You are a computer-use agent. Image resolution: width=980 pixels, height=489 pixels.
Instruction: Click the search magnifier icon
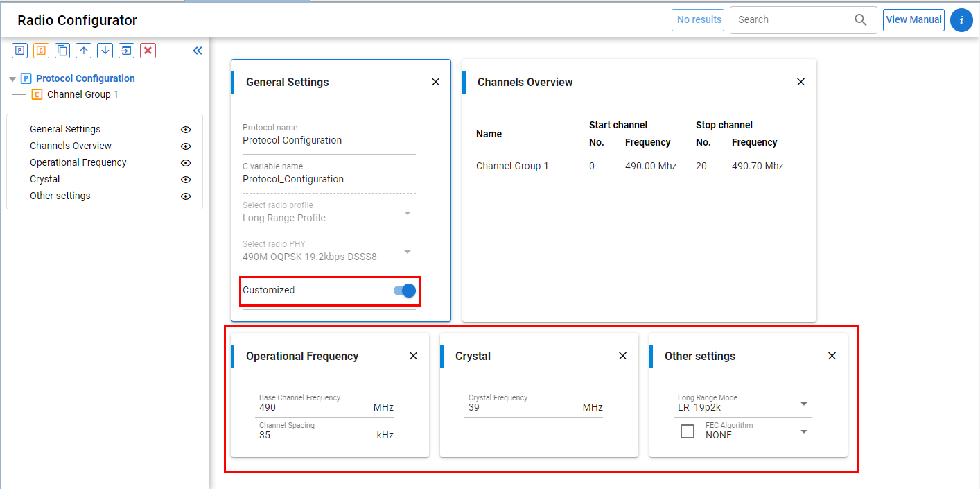pos(861,19)
